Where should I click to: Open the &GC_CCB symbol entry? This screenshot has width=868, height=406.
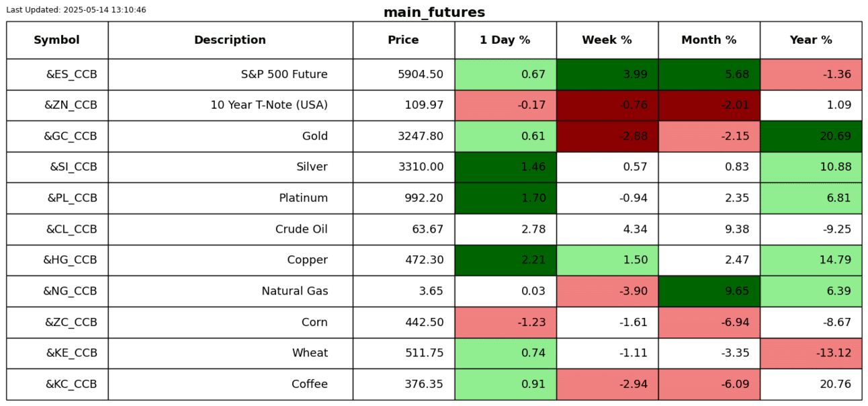(x=71, y=136)
